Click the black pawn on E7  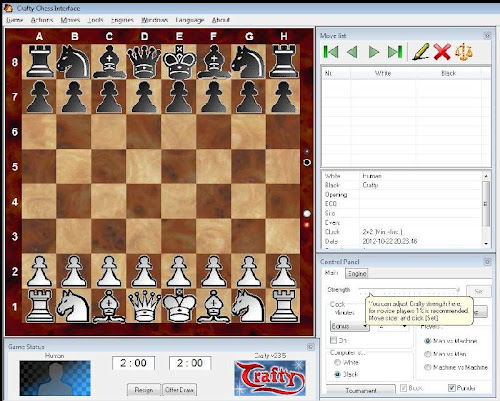(x=179, y=97)
